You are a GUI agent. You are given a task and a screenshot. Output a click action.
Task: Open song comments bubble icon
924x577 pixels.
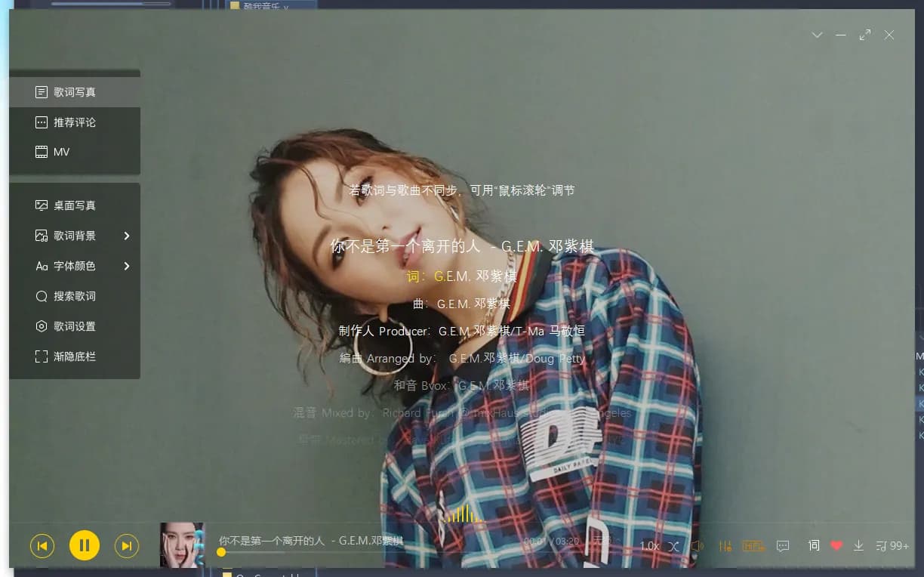pos(783,546)
